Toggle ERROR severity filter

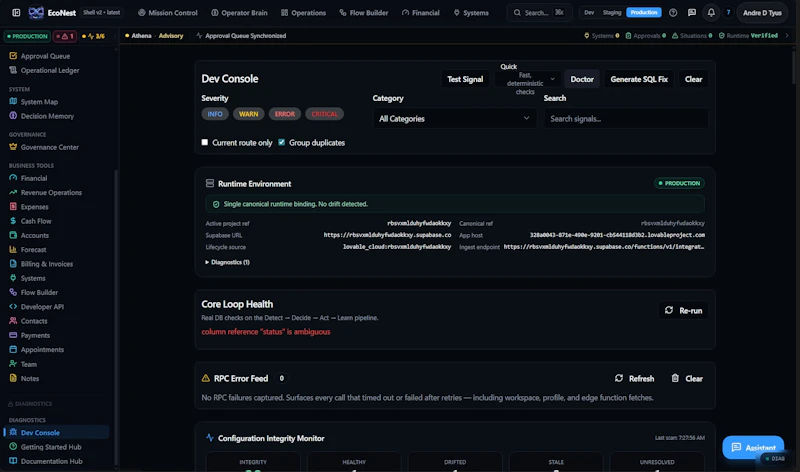coord(285,114)
